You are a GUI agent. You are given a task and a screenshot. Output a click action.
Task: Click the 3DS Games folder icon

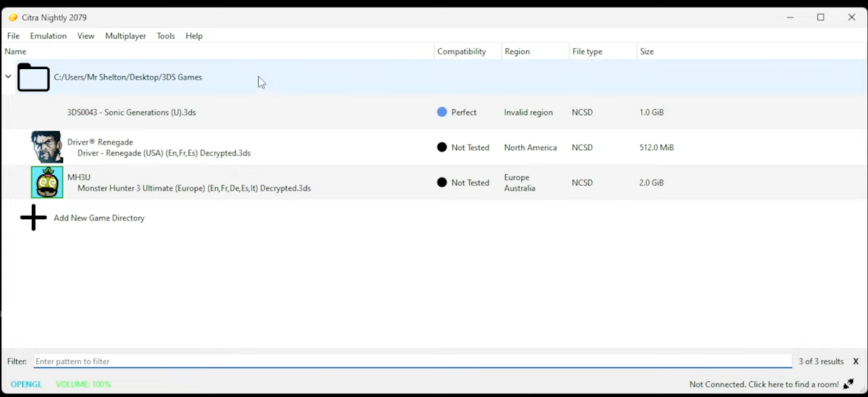pos(33,78)
